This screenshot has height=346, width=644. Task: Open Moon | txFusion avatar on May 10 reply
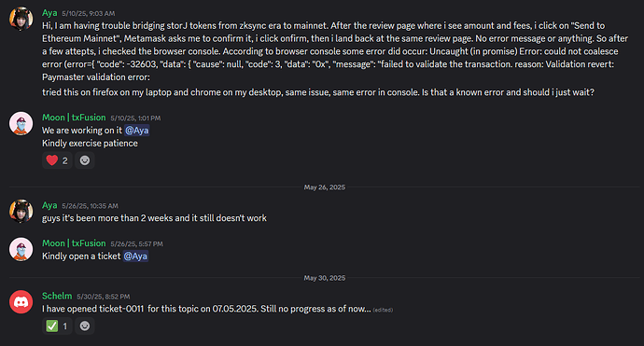pos(21,123)
